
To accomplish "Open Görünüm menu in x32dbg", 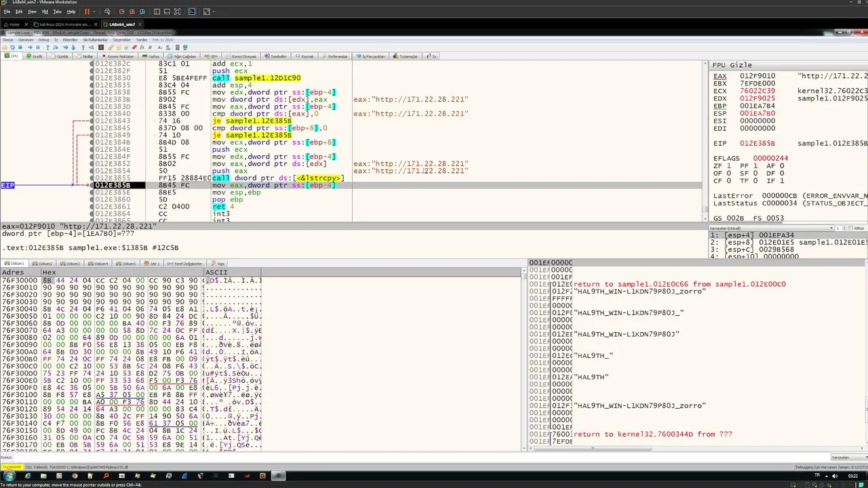I will [x=26, y=40].
